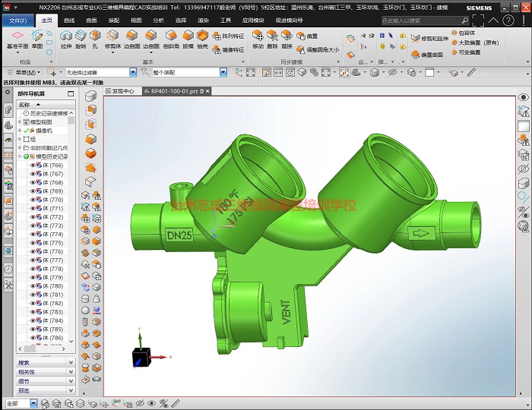Select the 孔 (Hole) tool
The width and height of the screenshot is (532, 410).
(x=95, y=39)
